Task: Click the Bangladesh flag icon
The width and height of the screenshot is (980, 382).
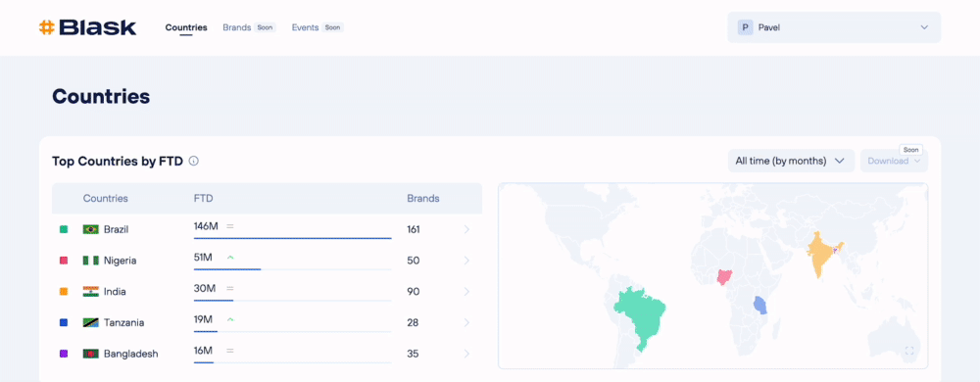Action: (x=90, y=354)
